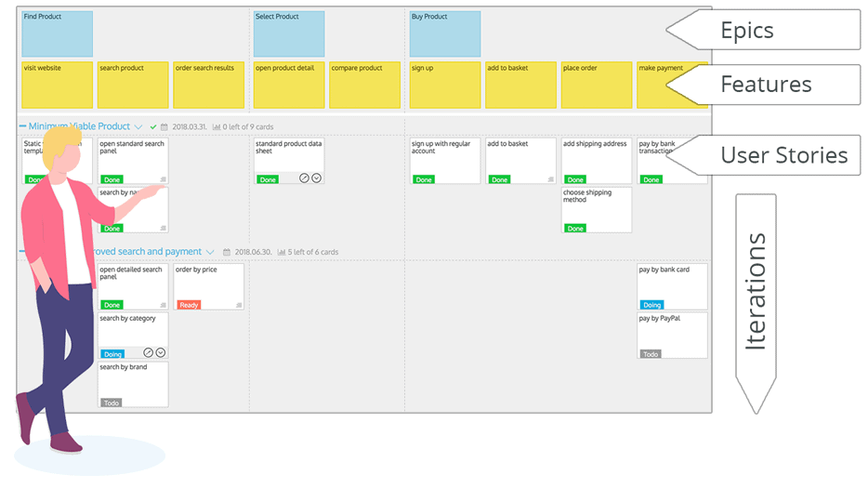Open the 'make payment' feature card
This screenshot has width=868, height=488.
click(x=672, y=85)
